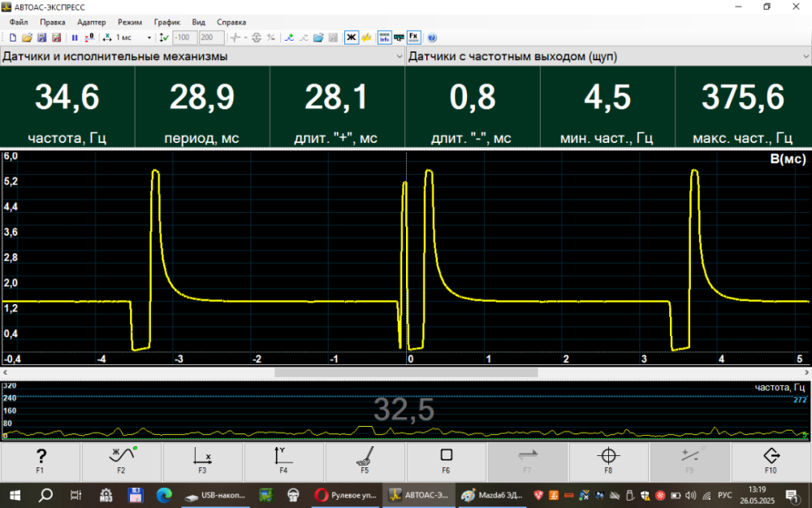This screenshot has height=508, width=812.
Task: Pause the oscilloscope recording
Action: [75, 37]
